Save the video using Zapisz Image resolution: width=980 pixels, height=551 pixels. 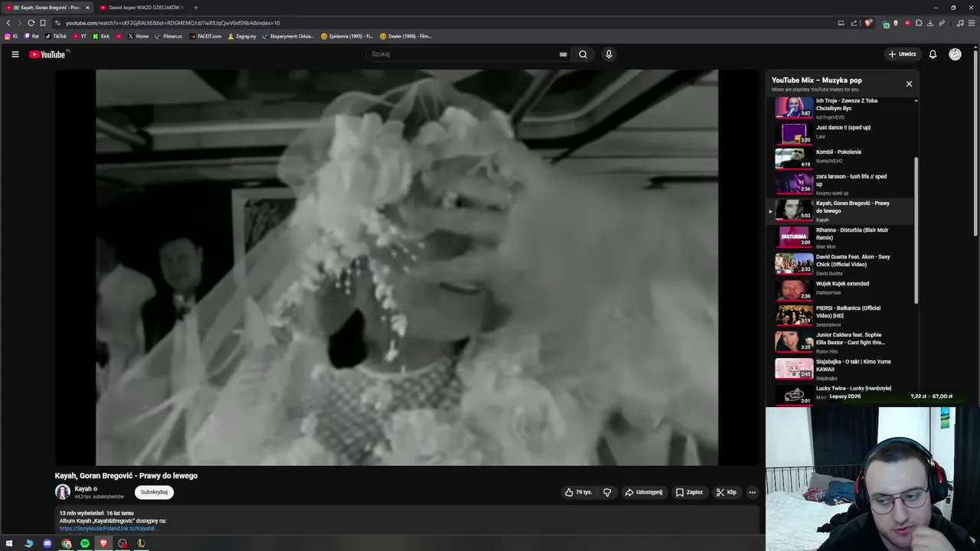[689, 492]
